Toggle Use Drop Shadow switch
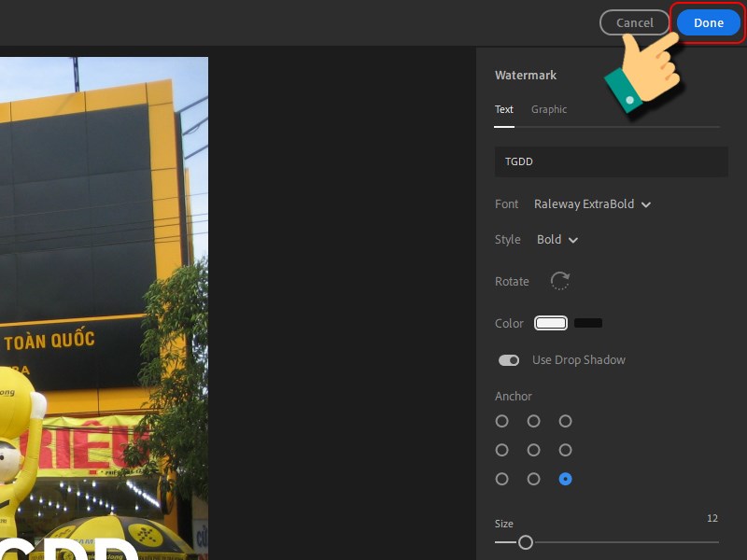This screenshot has height=560, width=747. point(508,360)
